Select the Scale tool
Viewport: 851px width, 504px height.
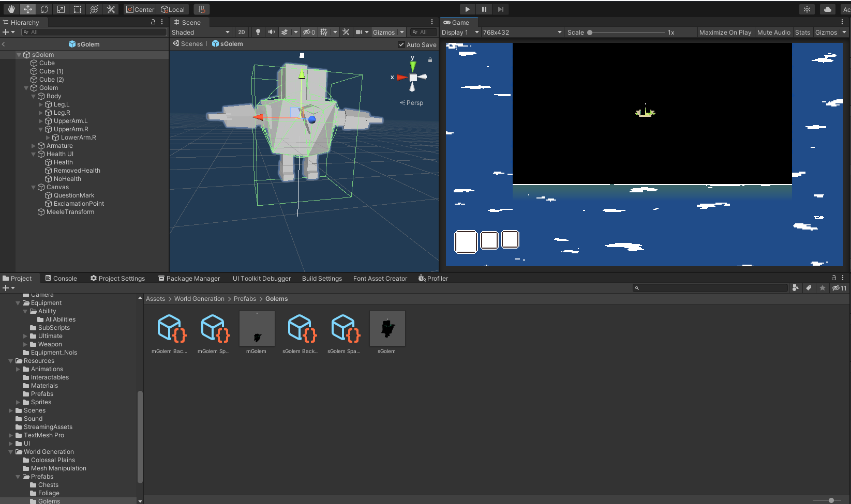pyautogui.click(x=61, y=9)
